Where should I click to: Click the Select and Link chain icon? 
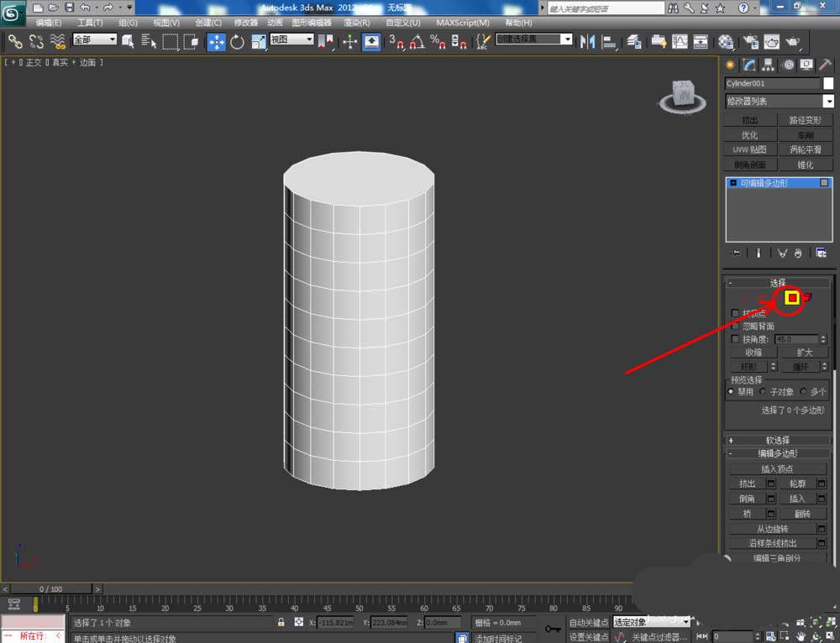click(x=15, y=41)
